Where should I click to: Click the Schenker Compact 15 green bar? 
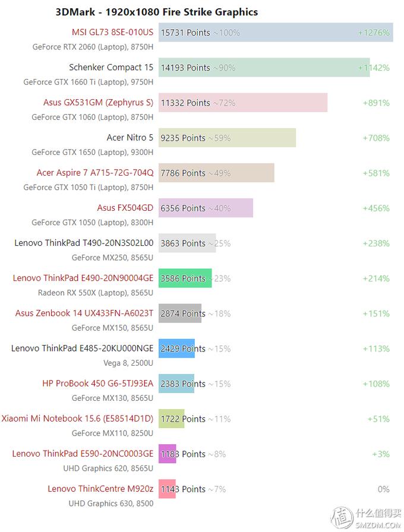click(264, 68)
